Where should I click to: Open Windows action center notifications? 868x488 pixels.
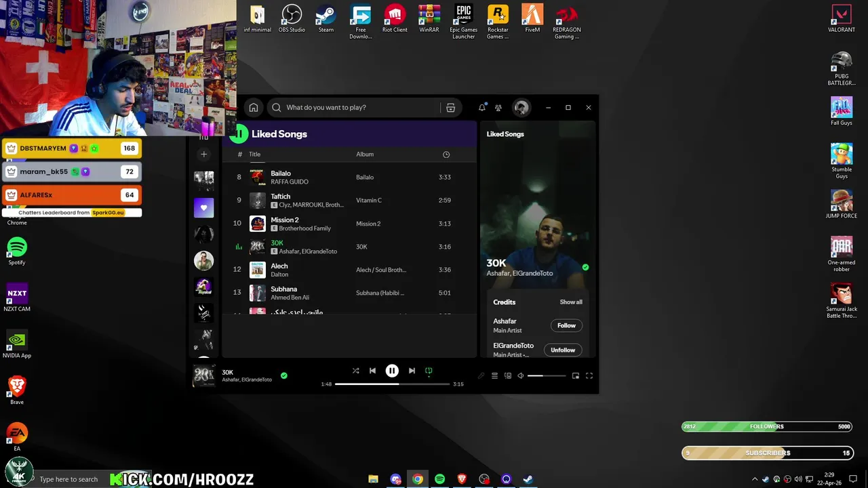854,479
